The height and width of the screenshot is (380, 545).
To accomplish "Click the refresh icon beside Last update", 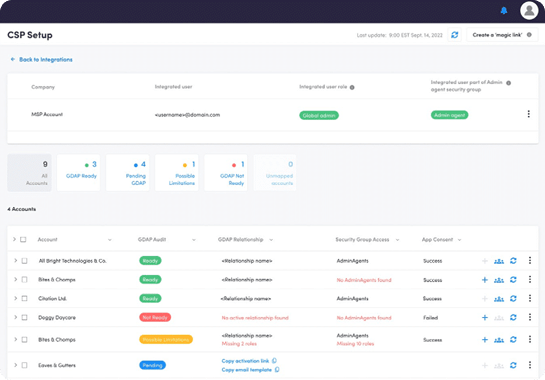I will point(454,35).
